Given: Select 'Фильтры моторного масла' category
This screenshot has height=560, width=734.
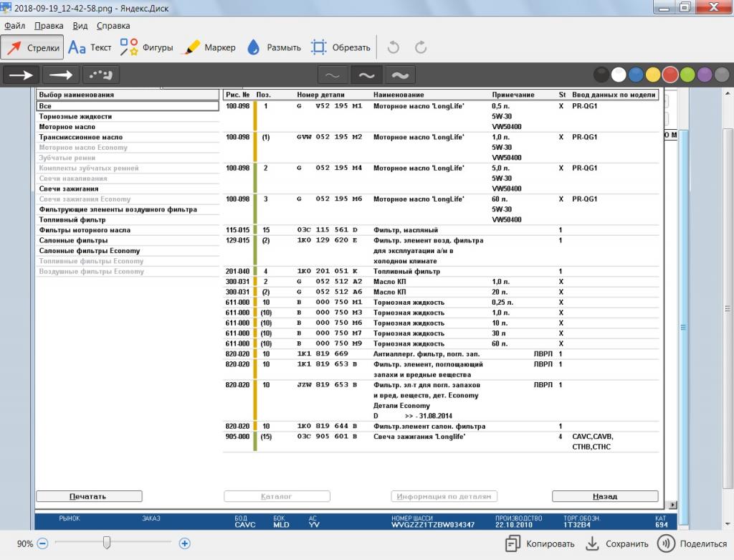Looking at the screenshot, I should pos(128,230).
